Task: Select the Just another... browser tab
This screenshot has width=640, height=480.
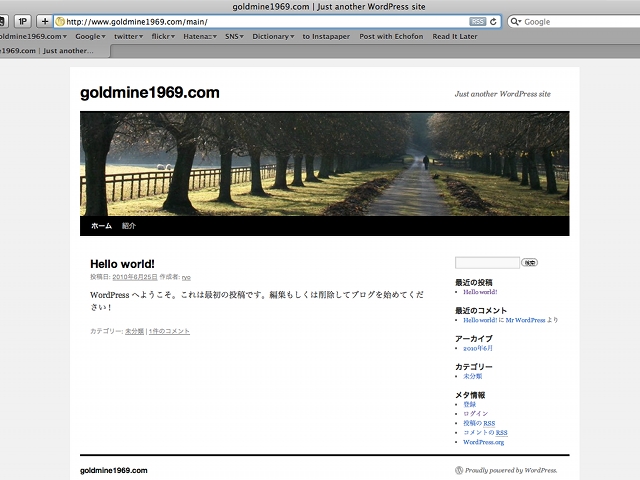Action: pos(54,51)
